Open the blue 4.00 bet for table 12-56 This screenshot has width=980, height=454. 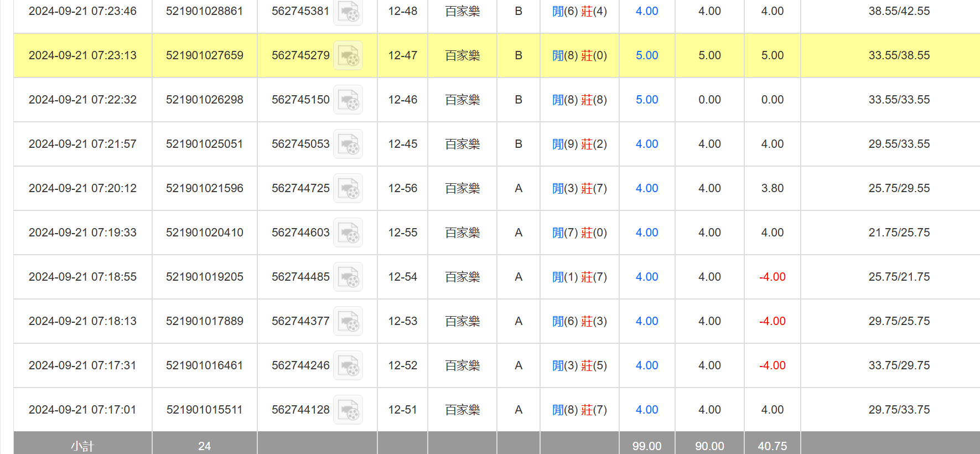coord(646,188)
